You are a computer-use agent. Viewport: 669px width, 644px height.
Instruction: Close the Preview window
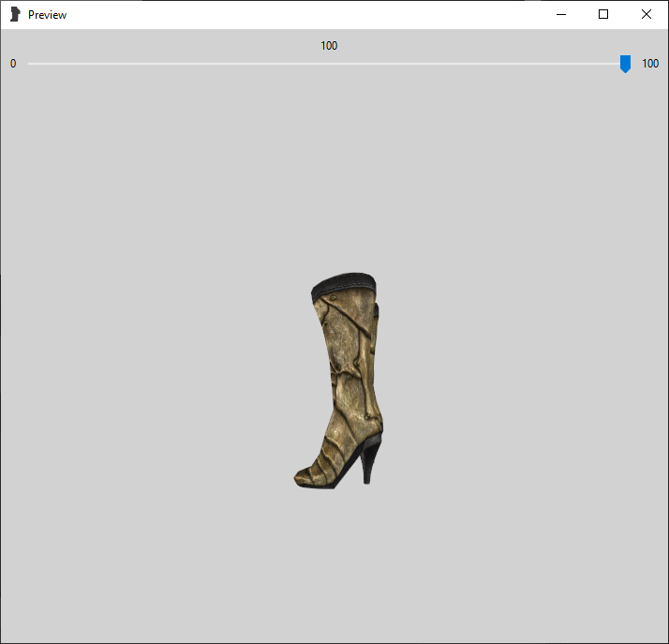(x=646, y=14)
